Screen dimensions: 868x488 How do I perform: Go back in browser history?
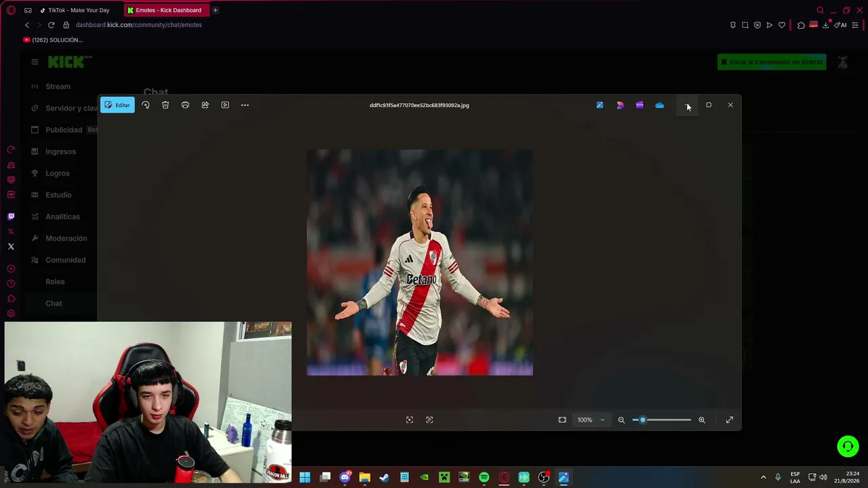click(27, 25)
